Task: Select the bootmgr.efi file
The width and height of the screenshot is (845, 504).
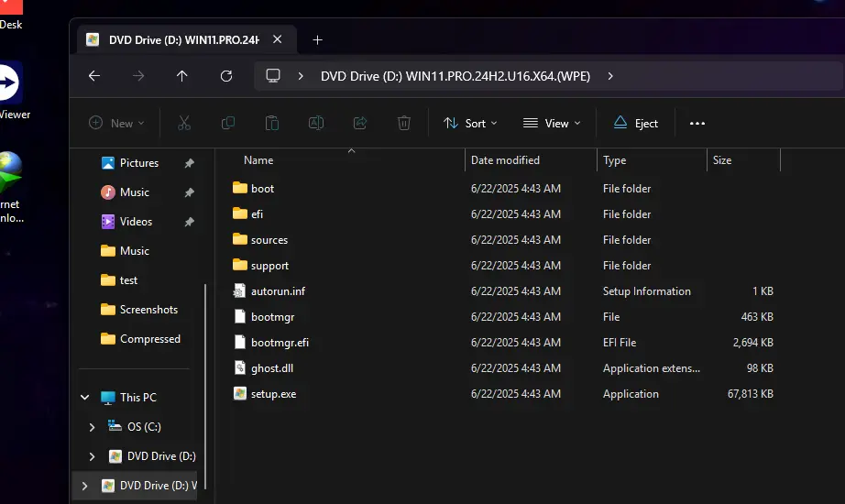Action: click(x=280, y=343)
